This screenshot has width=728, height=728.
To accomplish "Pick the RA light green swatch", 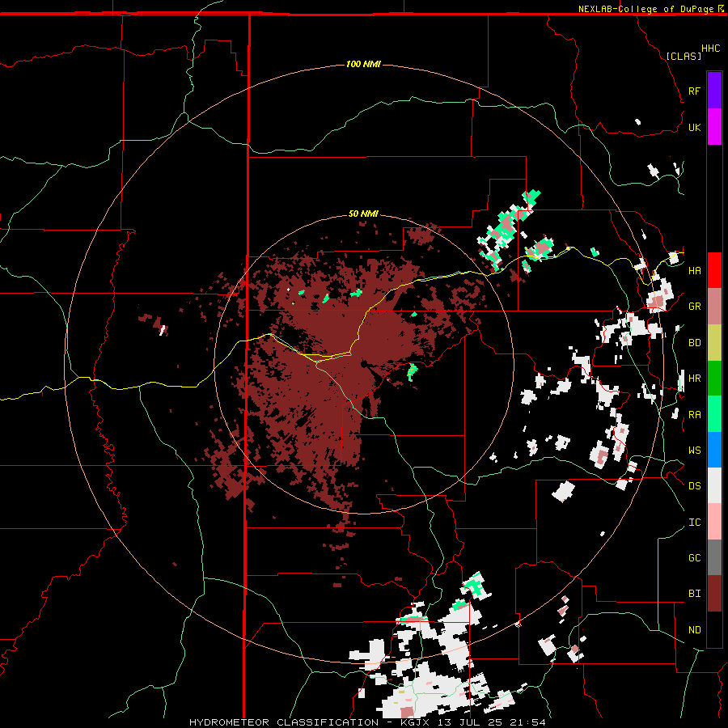I will click(714, 414).
